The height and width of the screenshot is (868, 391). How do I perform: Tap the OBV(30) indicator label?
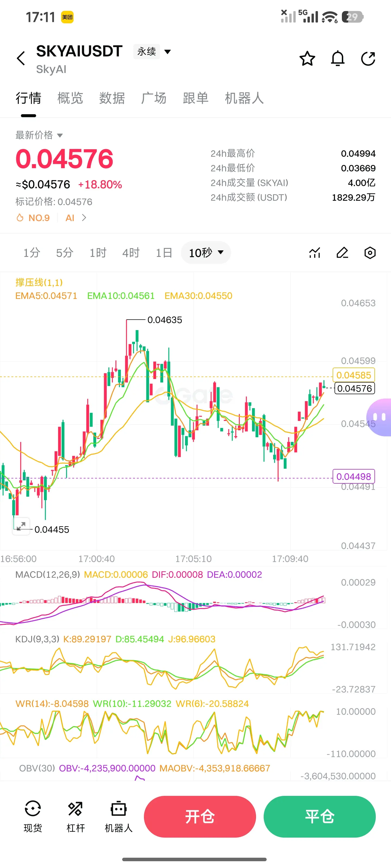pos(37,769)
